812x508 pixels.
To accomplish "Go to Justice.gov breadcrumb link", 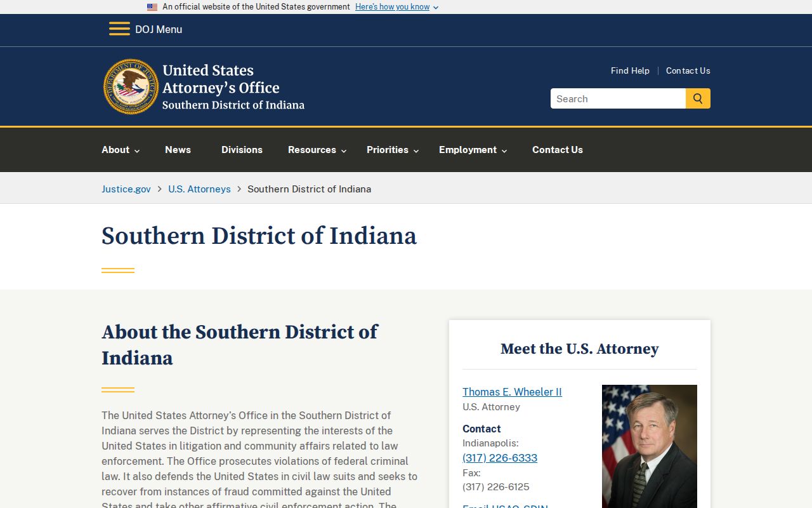I will (126, 189).
